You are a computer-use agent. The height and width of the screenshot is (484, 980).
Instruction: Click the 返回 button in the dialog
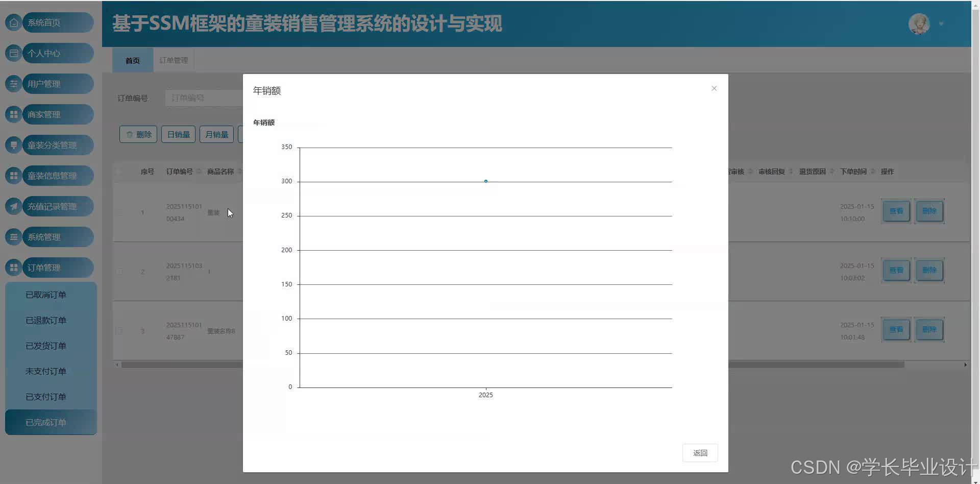pyautogui.click(x=700, y=453)
